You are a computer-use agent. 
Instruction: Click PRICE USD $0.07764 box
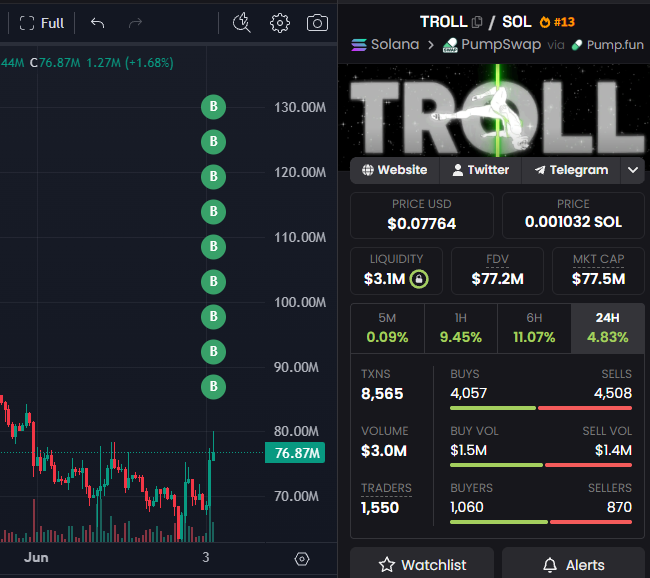(x=422, y=215)
